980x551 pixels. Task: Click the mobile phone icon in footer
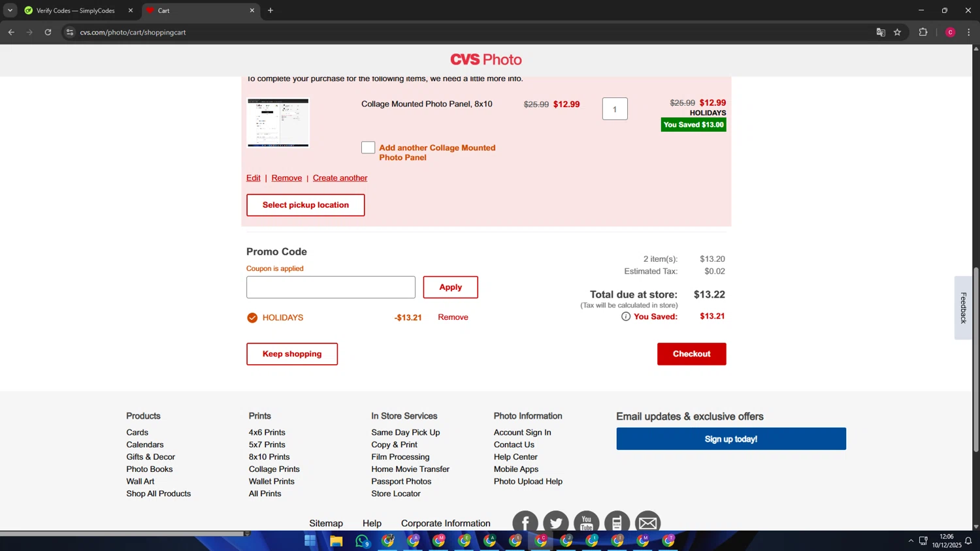coord(617,522)
